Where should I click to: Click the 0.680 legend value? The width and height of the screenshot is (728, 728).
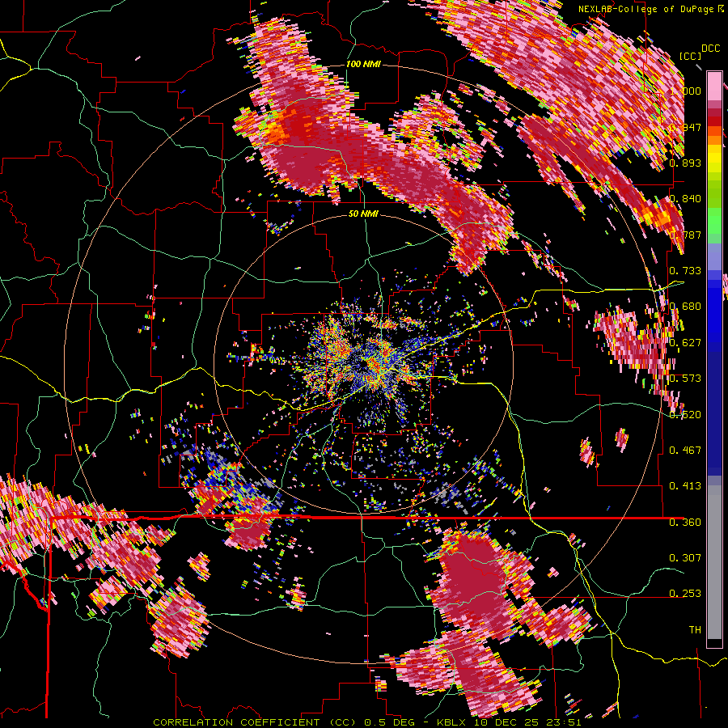click(x=685, y=307)
